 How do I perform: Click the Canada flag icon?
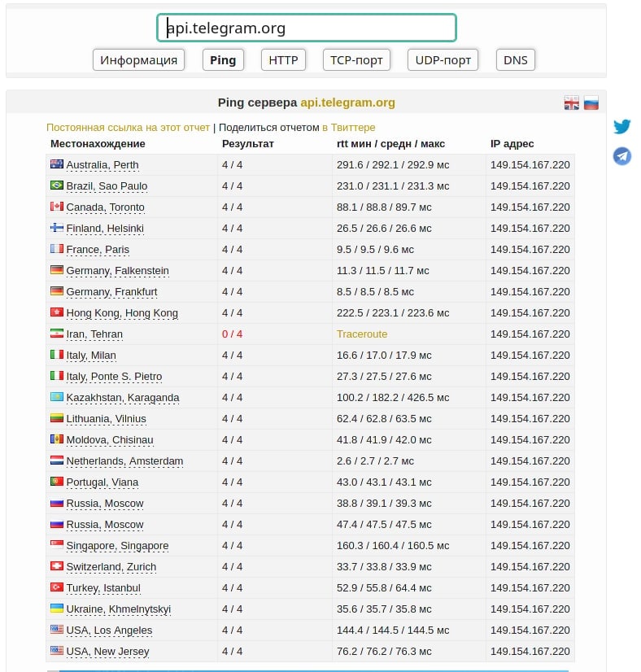coord(57,206)
